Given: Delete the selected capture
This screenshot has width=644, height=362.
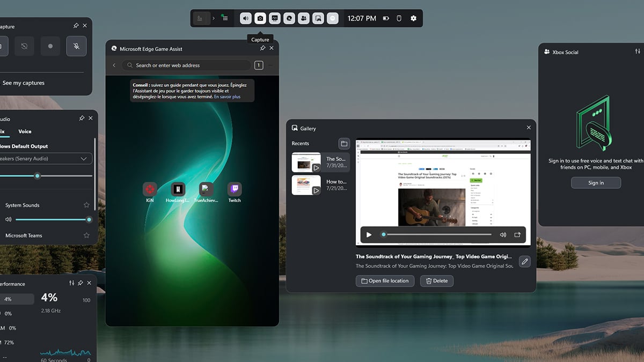Looking at the screenshot, I should tap(436, 281).
